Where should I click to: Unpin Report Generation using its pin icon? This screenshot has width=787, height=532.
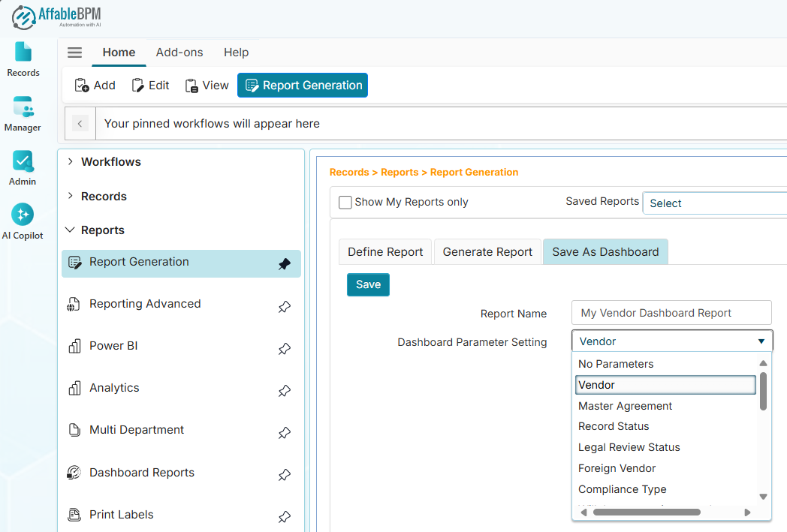pyautogui.click(x=284, y=264)
